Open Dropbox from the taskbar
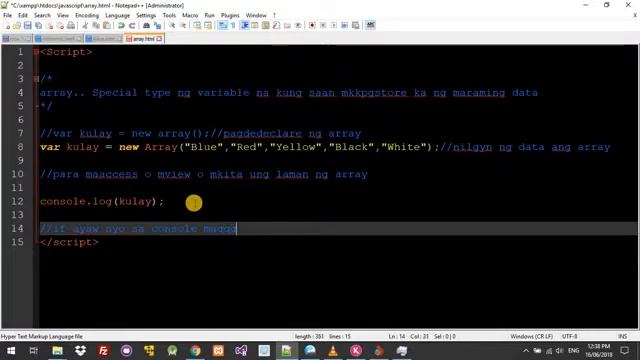This screenshot has width=640, height=360. (80, 351)
